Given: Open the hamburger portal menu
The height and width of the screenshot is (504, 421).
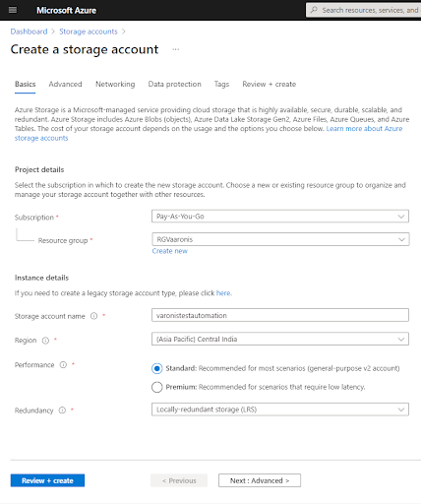Looking at the screenshot, I should [13, 10].
